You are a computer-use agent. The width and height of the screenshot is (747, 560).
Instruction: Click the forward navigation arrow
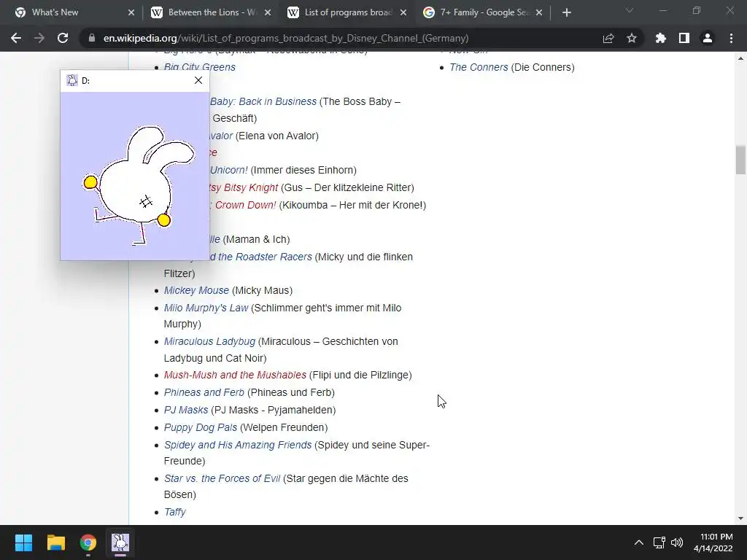39,38
